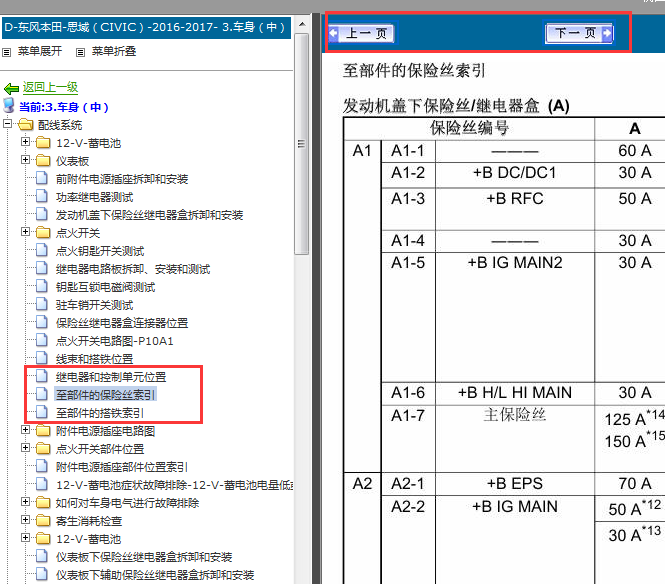Click the +B EPS table cell
The image size is (665, 584).
pyautogui.click(x=515, y=483)
